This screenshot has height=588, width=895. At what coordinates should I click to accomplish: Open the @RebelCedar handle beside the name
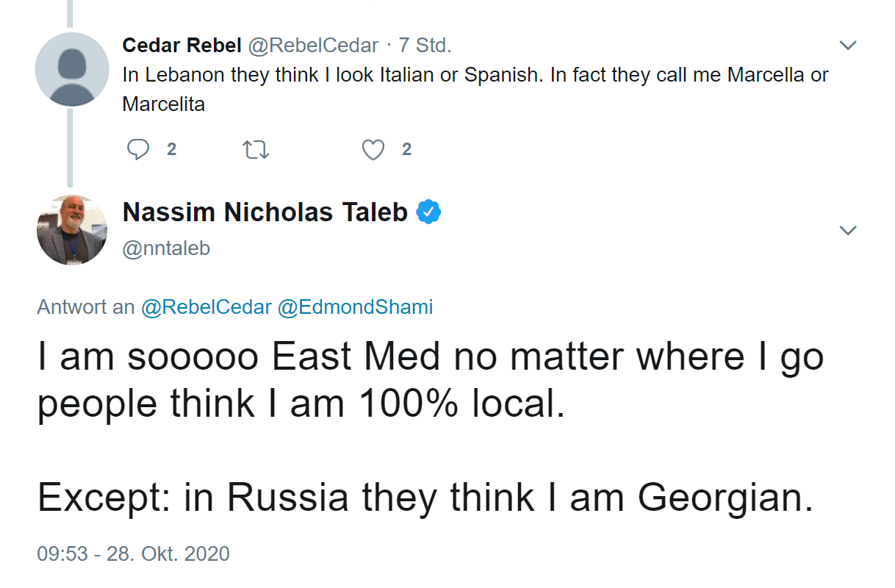[x=313, y=46]
